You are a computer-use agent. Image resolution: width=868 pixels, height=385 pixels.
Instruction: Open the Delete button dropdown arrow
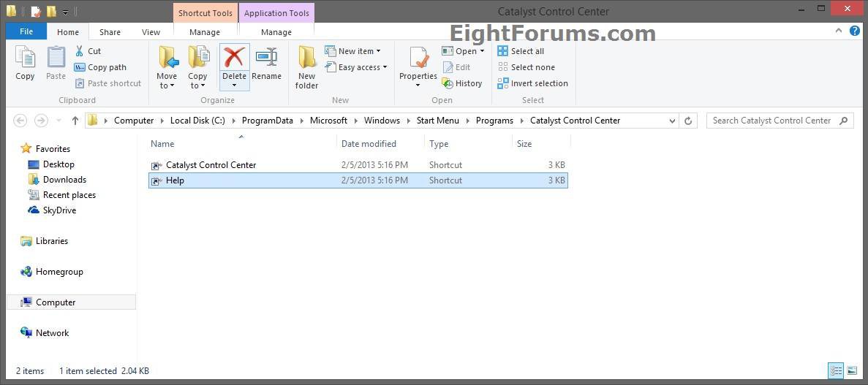[234, 85]
